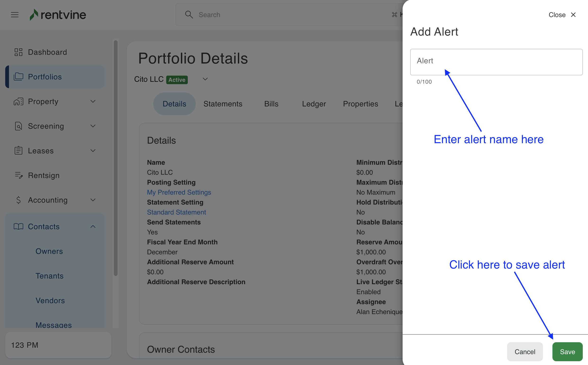The width and height of the screenshot is (588, 365).
Task: Cancel adding the alert
Action: [525, 351]
